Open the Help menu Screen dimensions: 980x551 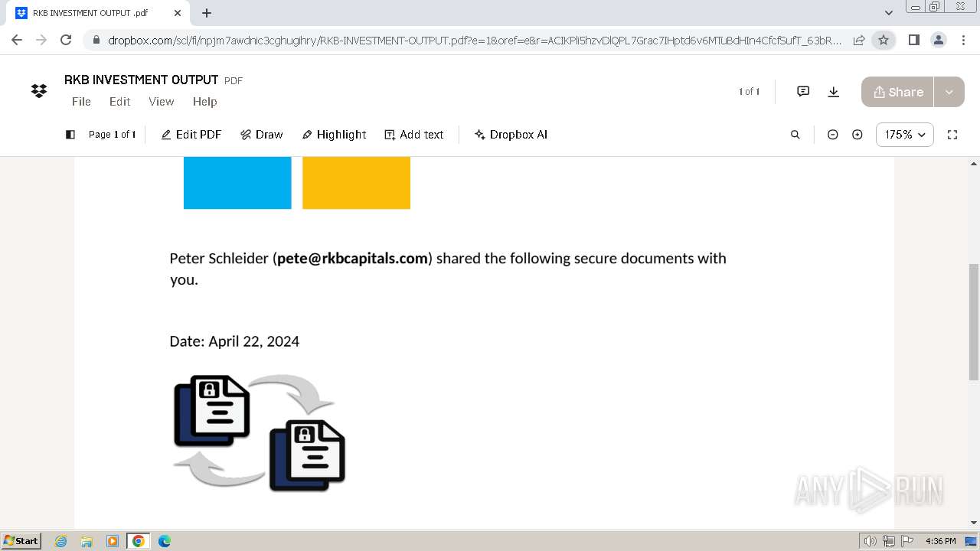tap(204, 102)
